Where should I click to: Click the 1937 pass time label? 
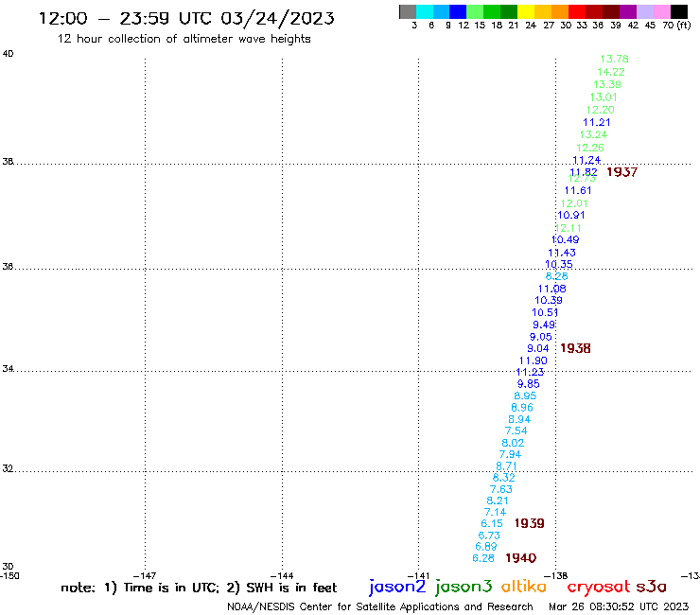(x=621, y=172)
